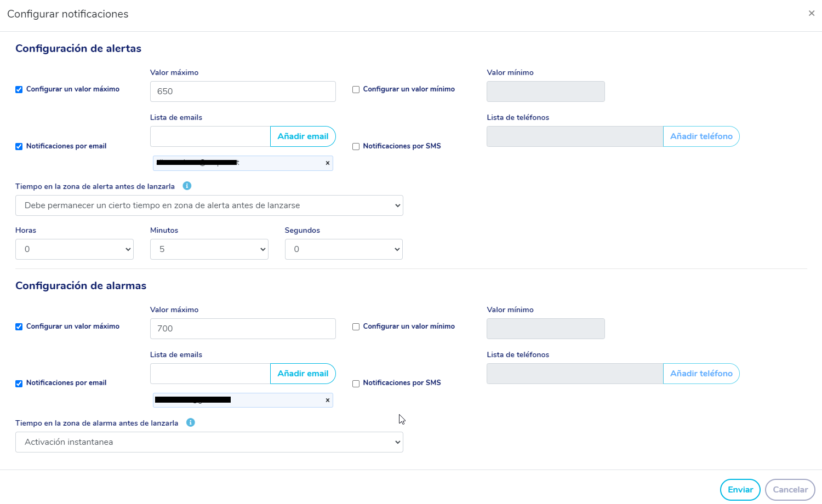
Task: Uncheck alerts 'Configurar un valor máximo' checkbox
Action: (x=19, y=89)
